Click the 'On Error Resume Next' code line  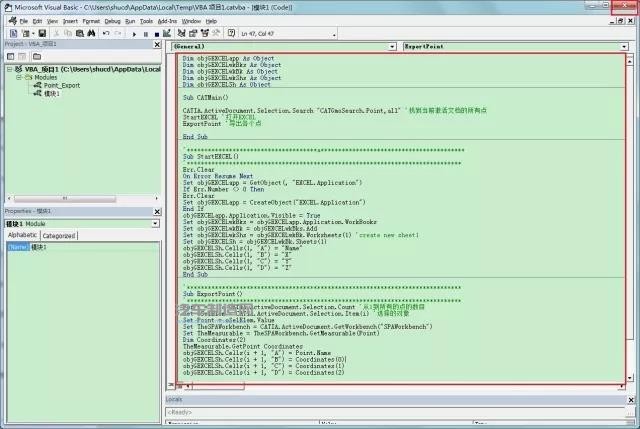tap(218, 176)
